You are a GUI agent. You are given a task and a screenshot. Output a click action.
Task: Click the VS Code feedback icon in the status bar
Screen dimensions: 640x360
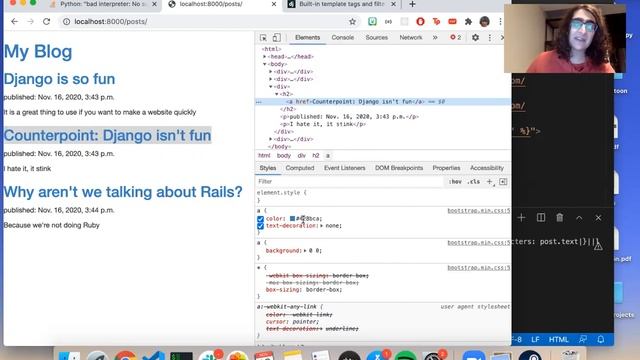pos(583,340)
